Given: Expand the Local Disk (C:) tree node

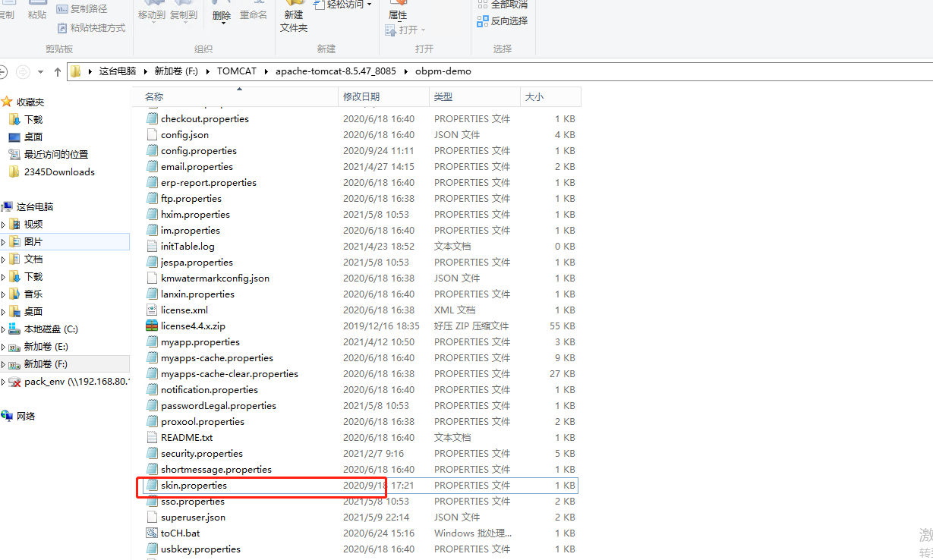Looking at the screenshot, I should tap(3, 330).
